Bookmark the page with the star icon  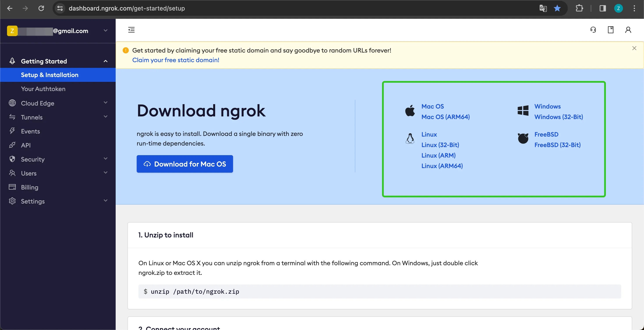point(557,8)
